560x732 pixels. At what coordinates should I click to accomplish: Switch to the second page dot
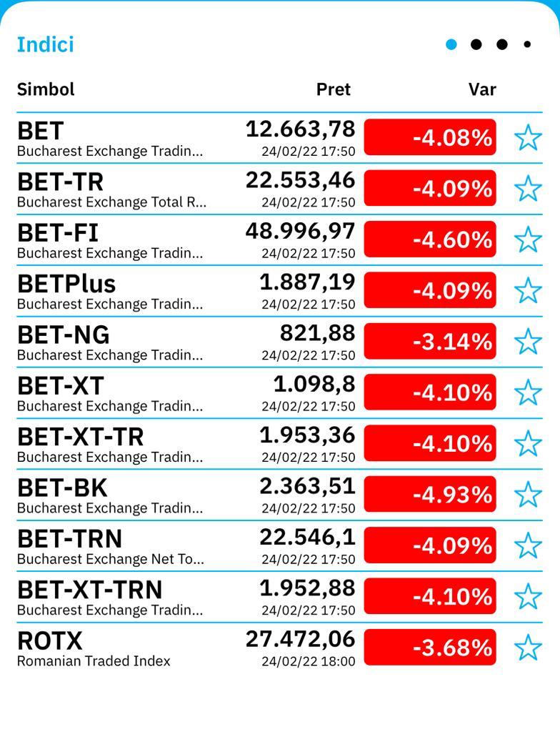(x=476, y=44)
